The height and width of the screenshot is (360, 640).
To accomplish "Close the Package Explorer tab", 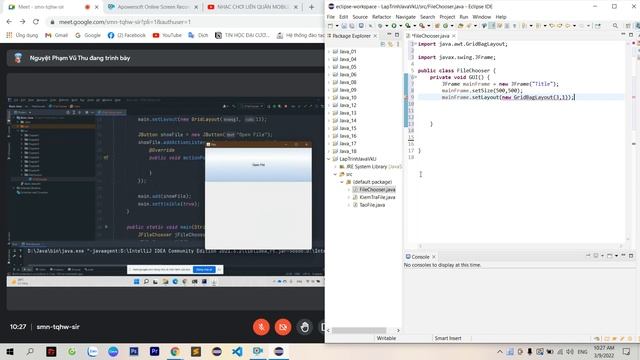I will click(376, 36).
